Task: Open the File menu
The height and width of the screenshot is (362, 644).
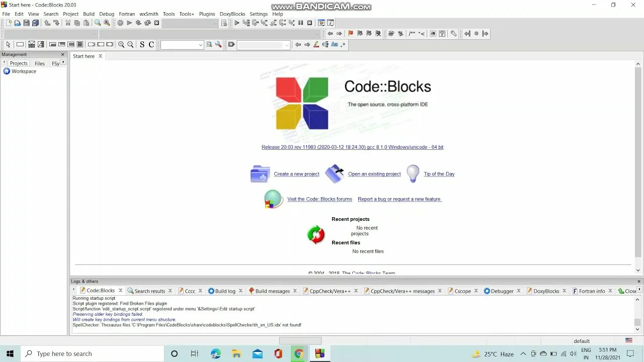Action: tap(6, 14)
